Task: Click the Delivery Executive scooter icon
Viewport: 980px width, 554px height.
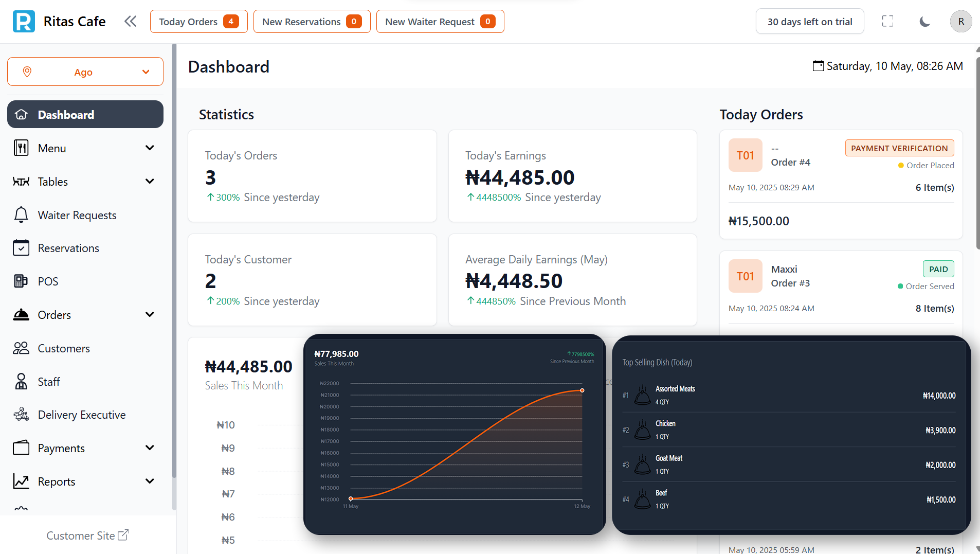Action: pos(21,415)
